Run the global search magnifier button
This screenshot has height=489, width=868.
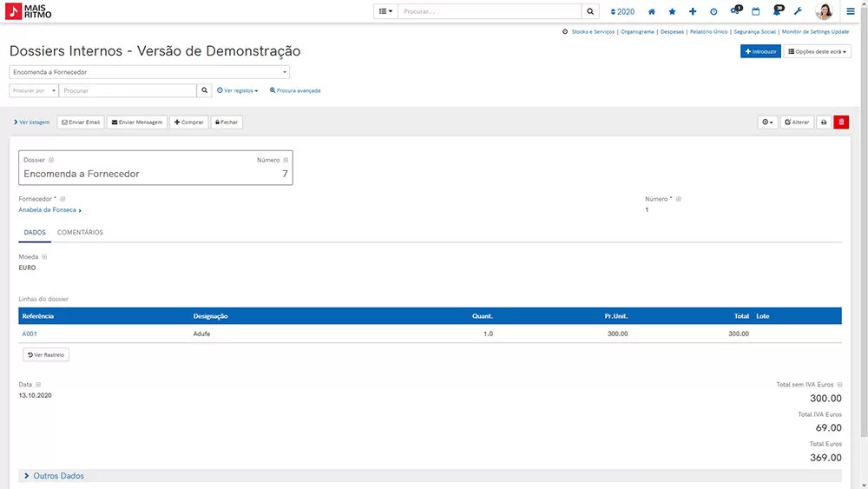[x=590, y=11]
